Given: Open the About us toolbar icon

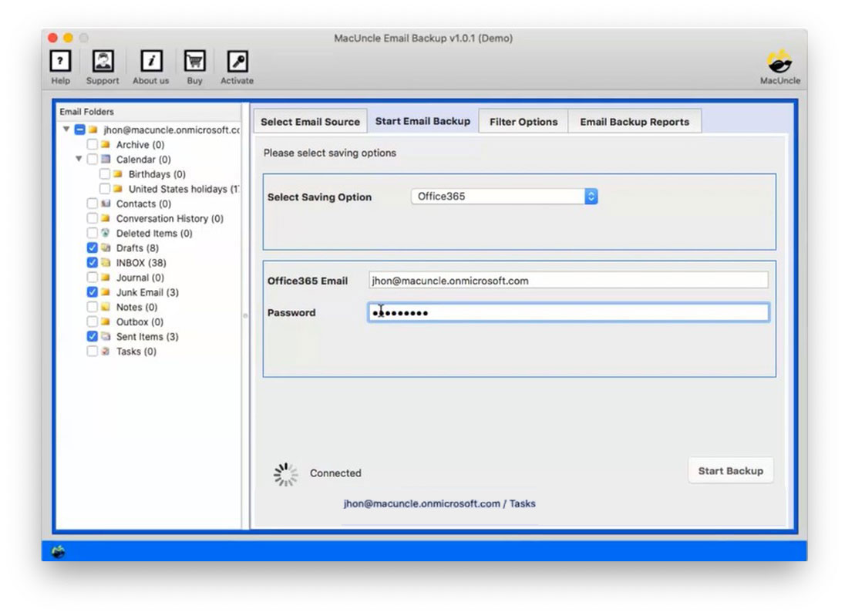Looking at the screenshot, I should 150,62.
